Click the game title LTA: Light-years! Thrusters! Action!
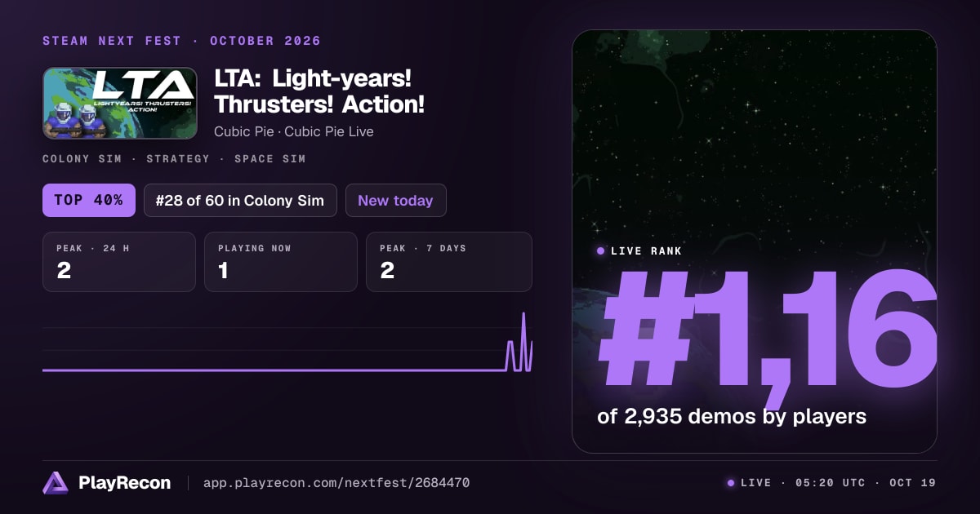Image resolution: width=980 pixels, height=514 pixels. [319, 91]
